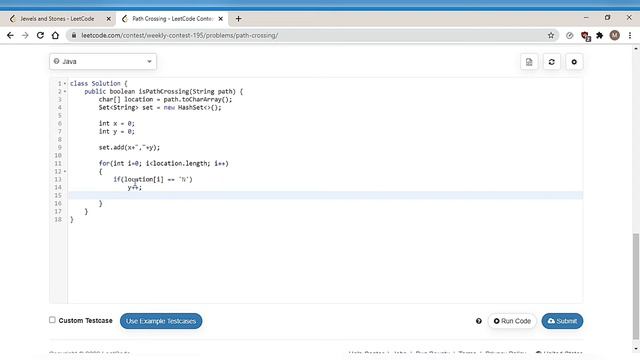Open the Chrome three-dot menu
The width and height of the screenshot is (640, 360).
[630, 36]
